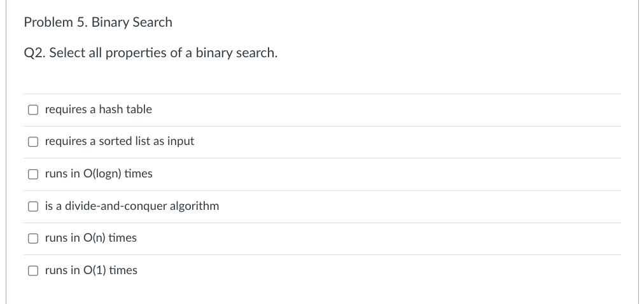
Task: Check the 'requires a hash table' checkbox
Action: pyautogui.click(x=32, y=109)
